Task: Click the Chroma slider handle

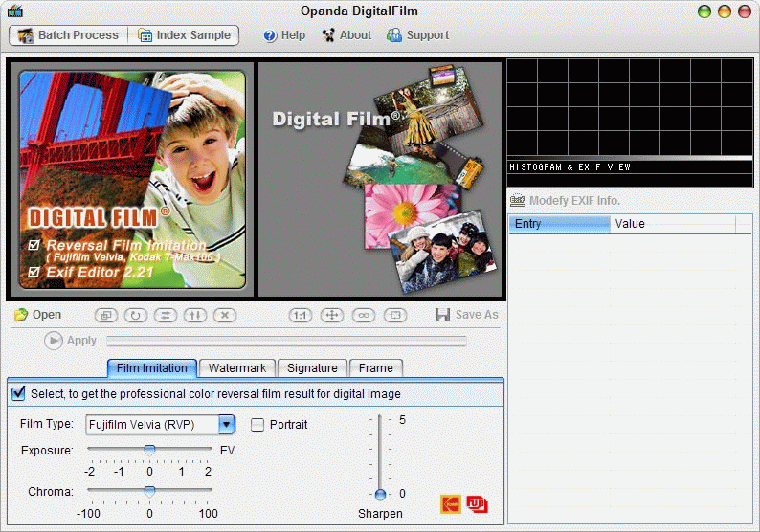Action: point(149,491)
